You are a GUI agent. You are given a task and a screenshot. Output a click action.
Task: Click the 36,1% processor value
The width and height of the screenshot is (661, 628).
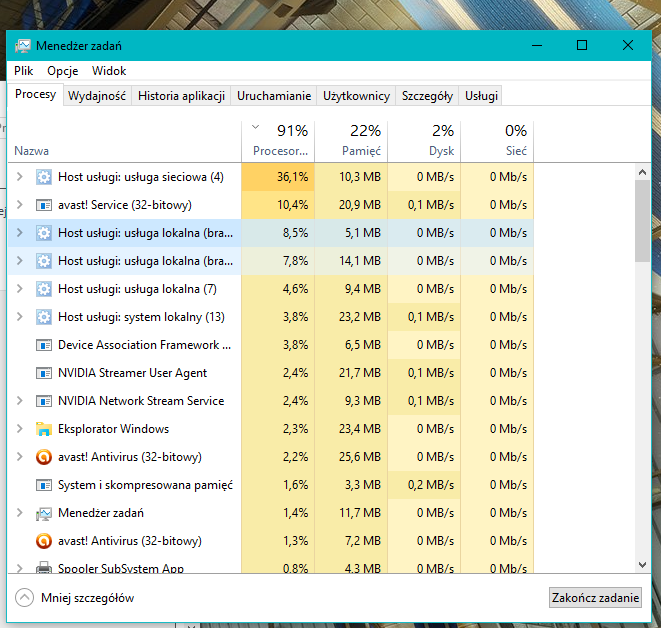click(293, 177)
